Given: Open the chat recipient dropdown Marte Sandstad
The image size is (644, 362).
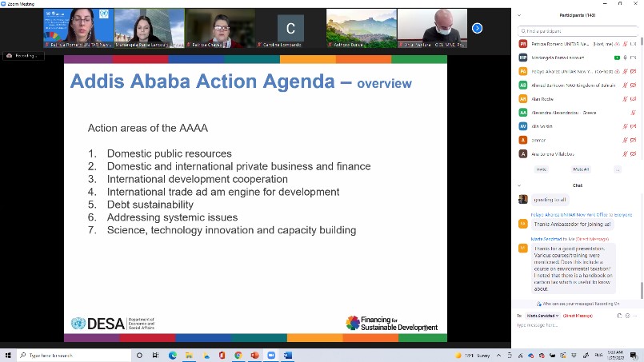Looking at the screenshot, I should pyautogui.click(x=542, y=316).
